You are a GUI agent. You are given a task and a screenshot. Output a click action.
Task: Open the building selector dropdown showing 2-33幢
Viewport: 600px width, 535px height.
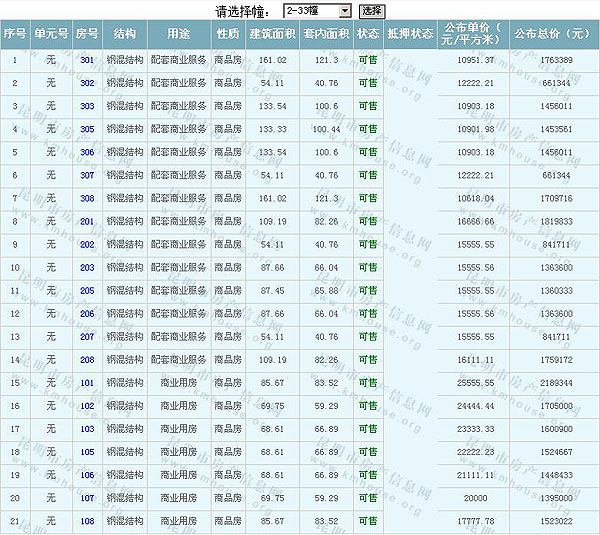coord(316,10)
